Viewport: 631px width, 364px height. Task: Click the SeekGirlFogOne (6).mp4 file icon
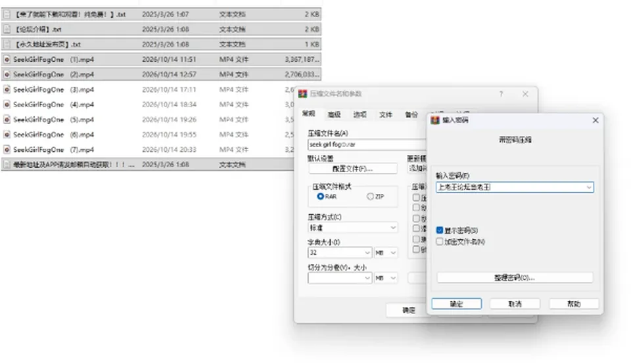[7, 134]
